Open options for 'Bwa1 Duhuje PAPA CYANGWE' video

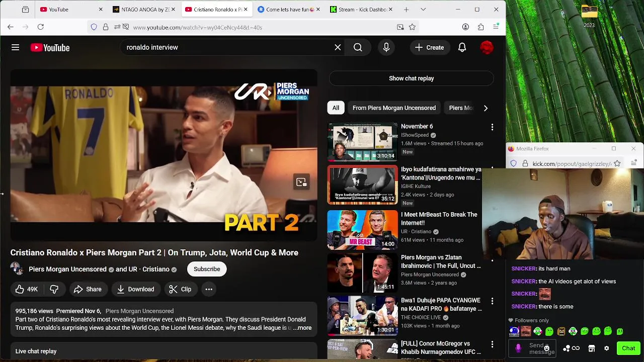click(492, 301)
